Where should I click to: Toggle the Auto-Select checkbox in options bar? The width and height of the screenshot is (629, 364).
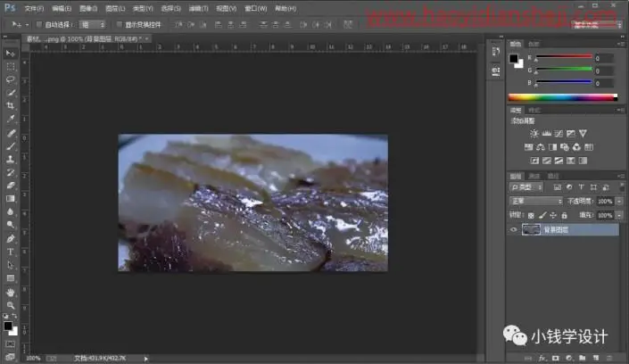click(39, 24)
